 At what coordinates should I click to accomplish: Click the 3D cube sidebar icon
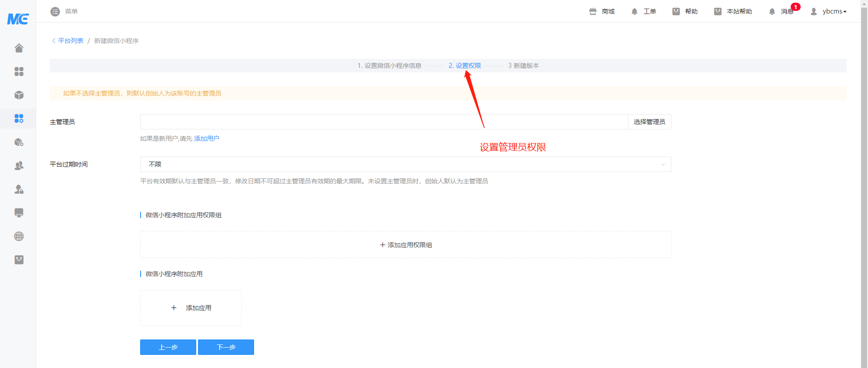coord(19,95)
